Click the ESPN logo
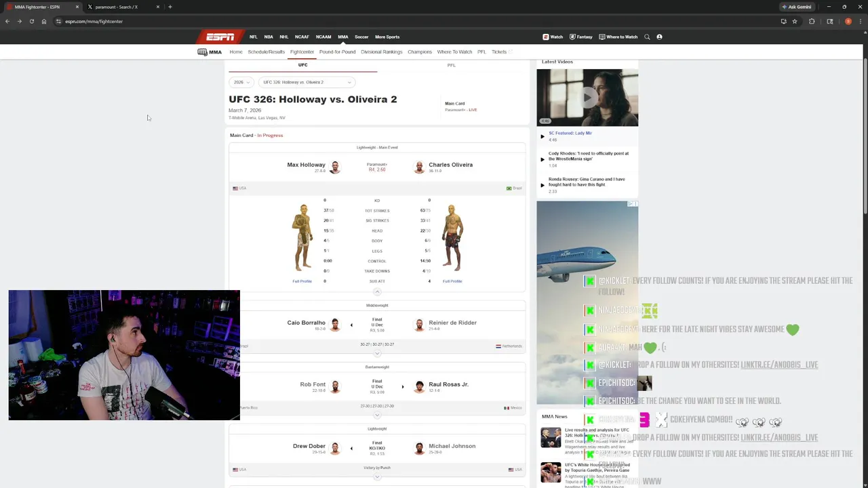 click(220, 37)
